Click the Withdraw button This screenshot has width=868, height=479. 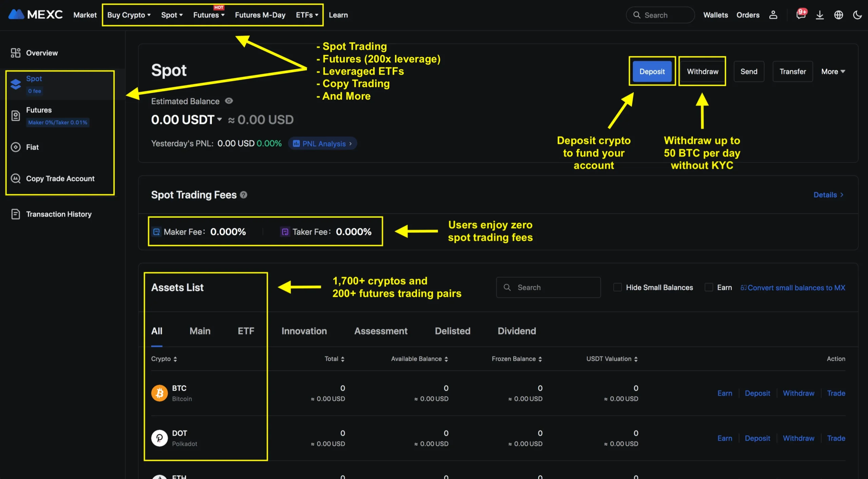click(703, 72)
